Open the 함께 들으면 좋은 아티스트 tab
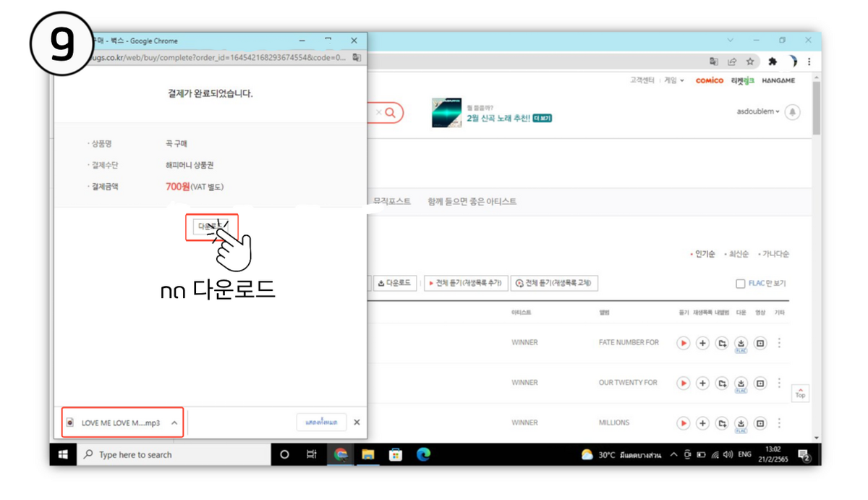Image resolution: width=868 pixels, height=500 pixels. click(472, 202)
